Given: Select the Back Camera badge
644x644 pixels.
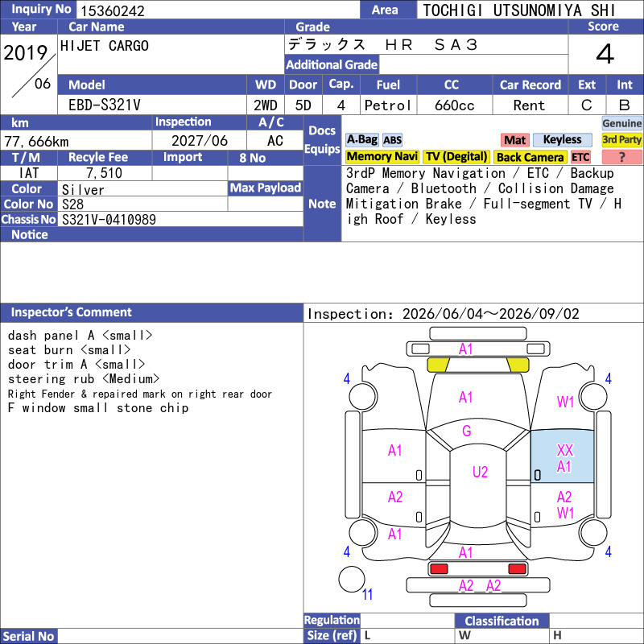Looking at the screenshot, I should 530,157.
